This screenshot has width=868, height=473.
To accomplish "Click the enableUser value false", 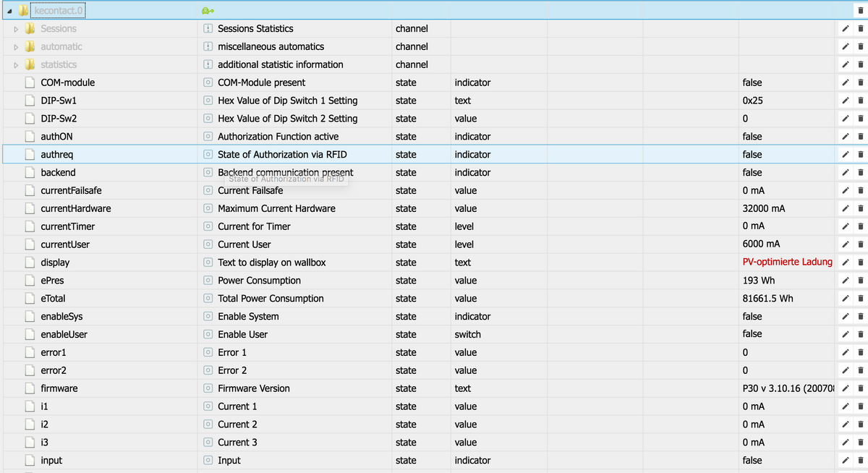I will (x=752, y=334).
